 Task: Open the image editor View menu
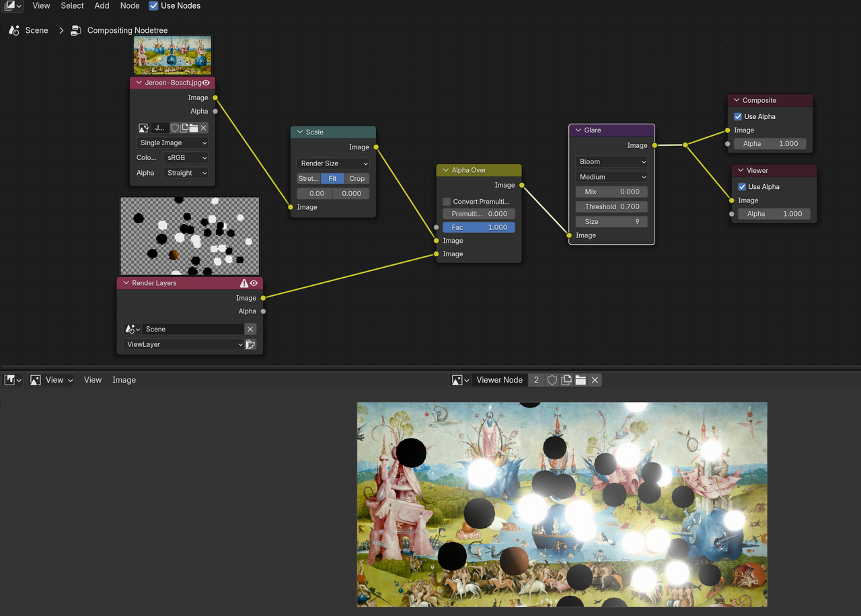coord(93,380)
